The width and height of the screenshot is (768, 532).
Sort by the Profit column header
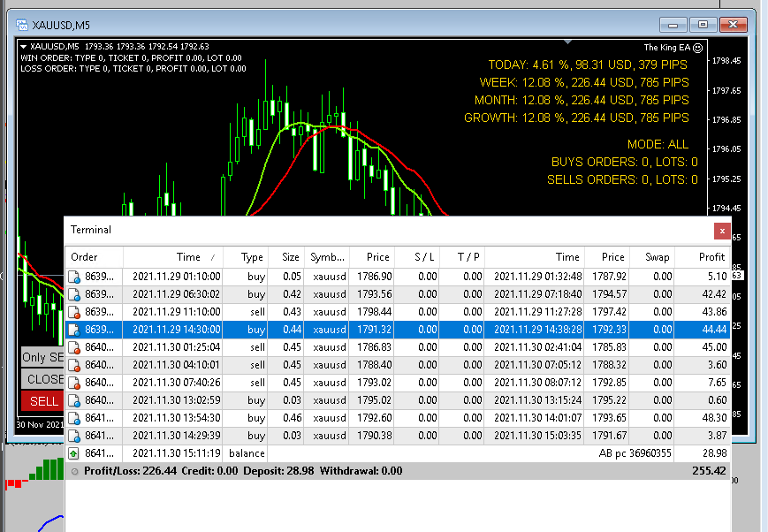click(x=703, y=256)
